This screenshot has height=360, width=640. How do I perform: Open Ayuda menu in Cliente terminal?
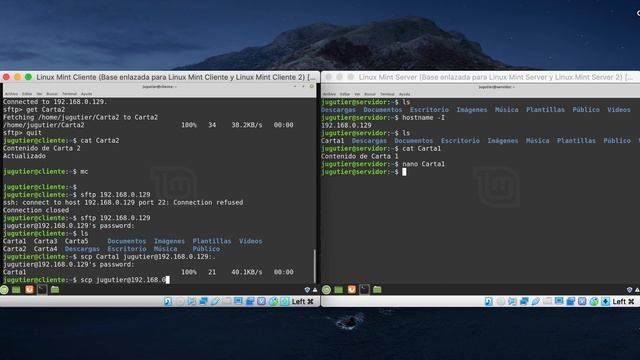coord(86,93)
